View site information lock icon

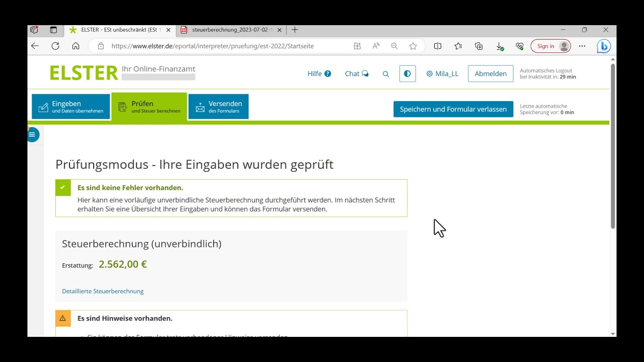[x=101, y=46]
